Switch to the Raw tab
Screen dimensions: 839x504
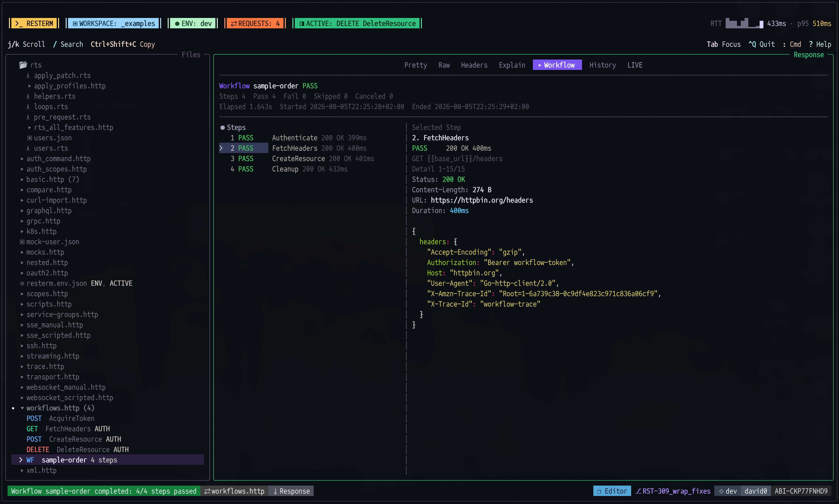(444, 65)
